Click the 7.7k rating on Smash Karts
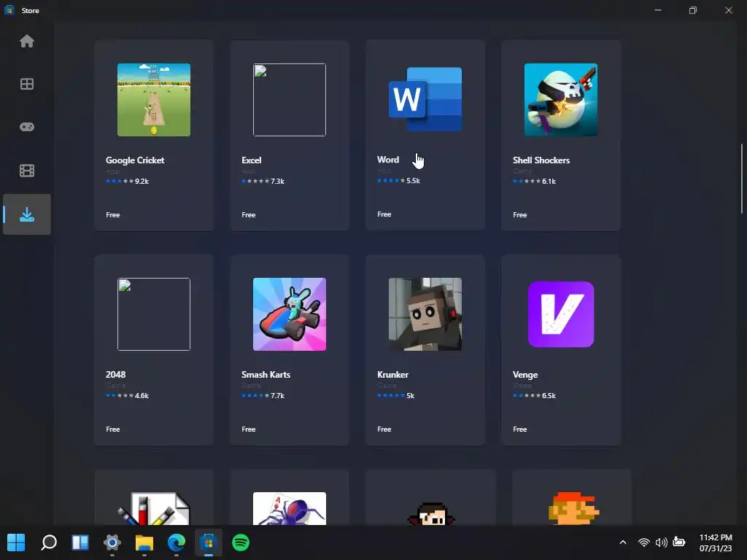This screenshot has width=747, height=560. pyautogui.click(x=277, y=396)
